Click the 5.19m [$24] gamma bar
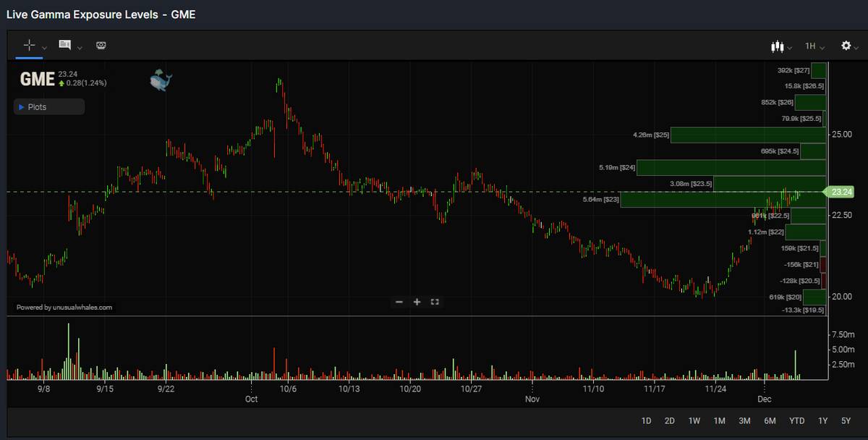 [731, 167]
